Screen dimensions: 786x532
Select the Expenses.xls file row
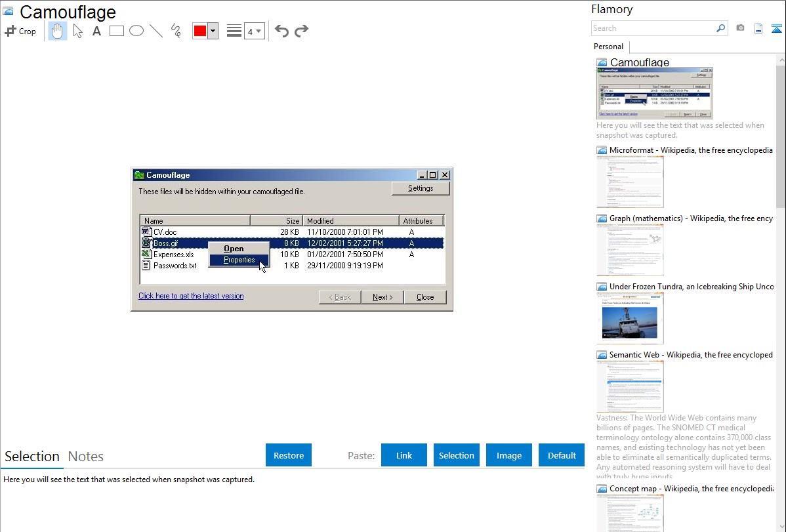292,255
